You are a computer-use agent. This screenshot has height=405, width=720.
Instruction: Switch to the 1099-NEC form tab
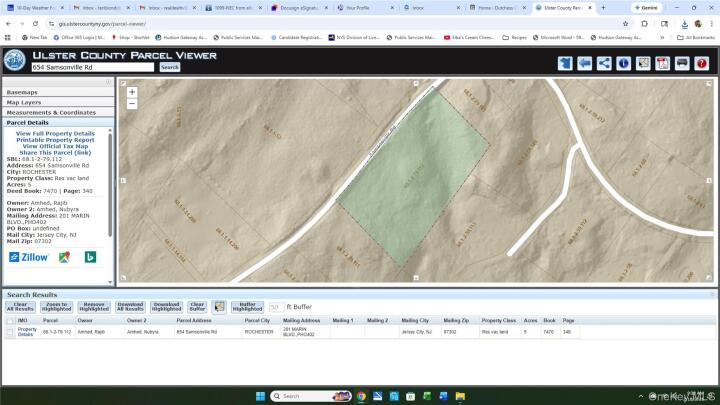[234, 8]
